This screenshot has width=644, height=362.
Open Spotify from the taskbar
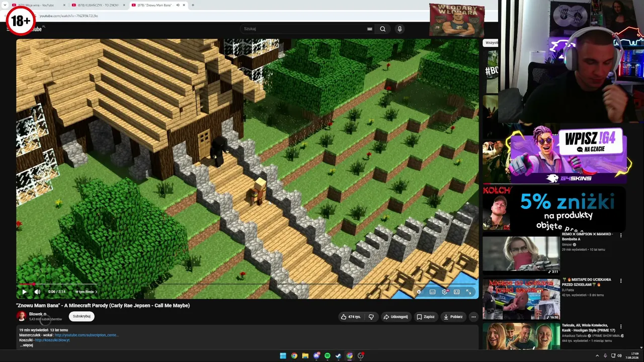[328, 356]
